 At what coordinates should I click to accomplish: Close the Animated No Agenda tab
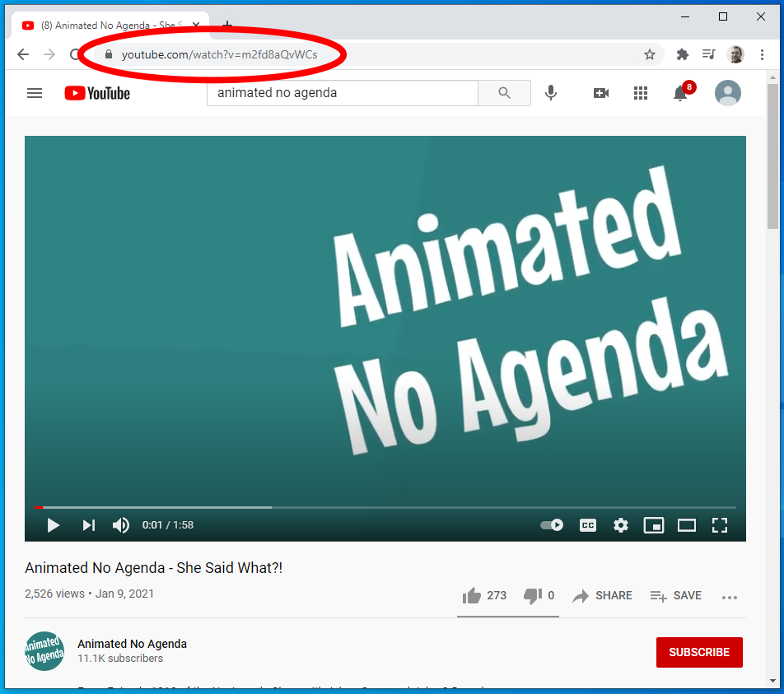coord(196,25)
